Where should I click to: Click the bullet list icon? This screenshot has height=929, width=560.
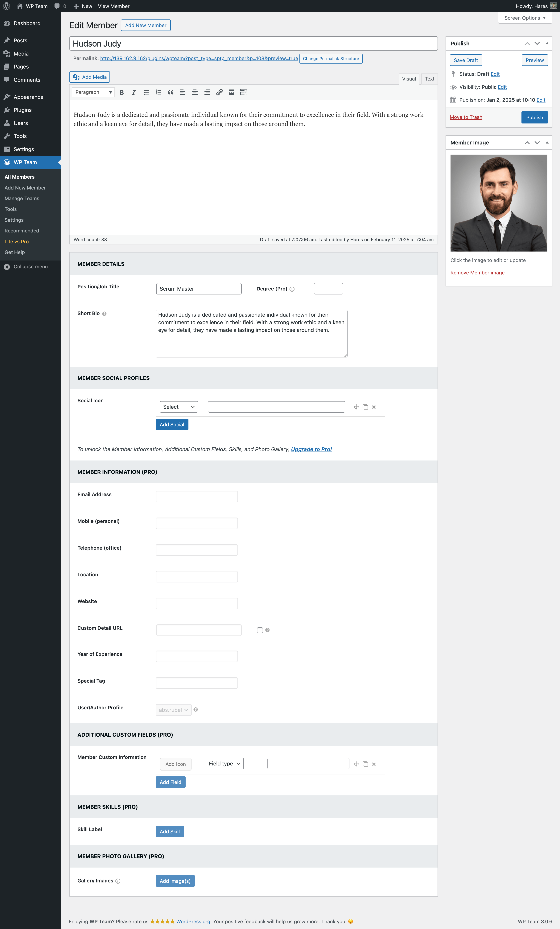(x=146, y=92)
